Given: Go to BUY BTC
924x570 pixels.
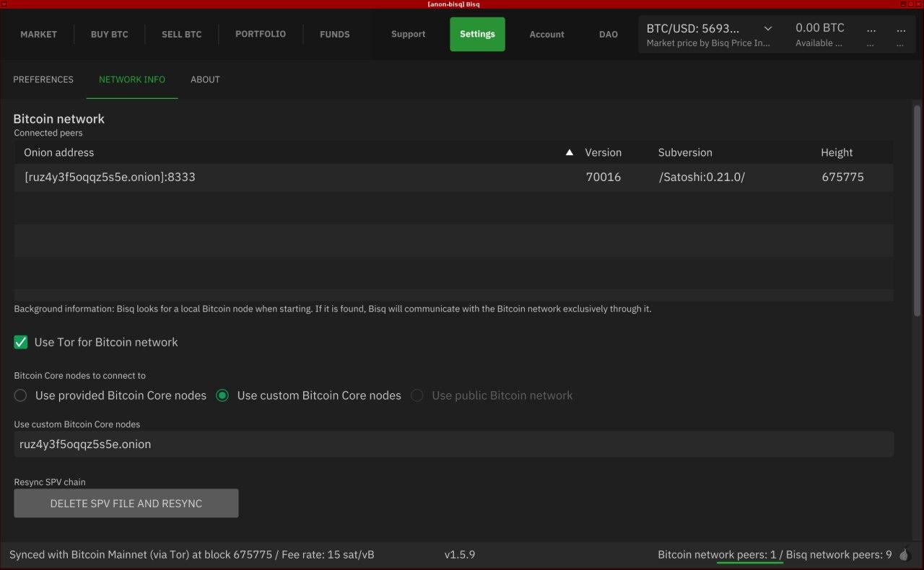Looking at the screenshot, I should [x=110, y=34].
